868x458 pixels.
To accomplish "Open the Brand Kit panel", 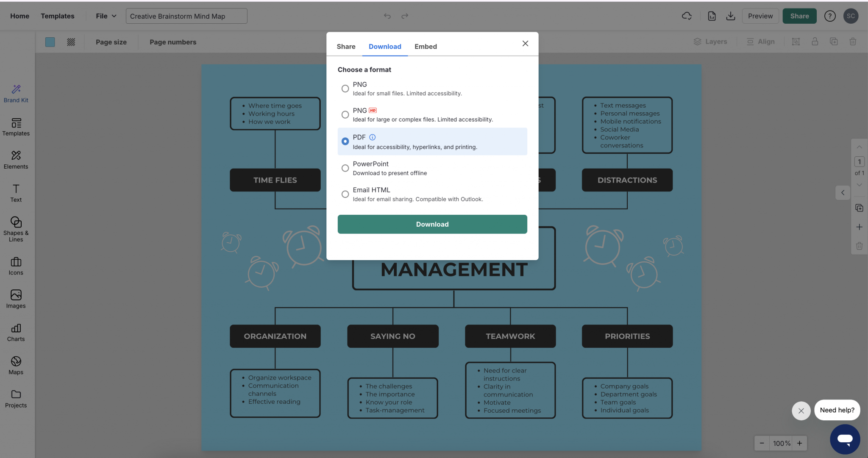I will tap(16, 93).
